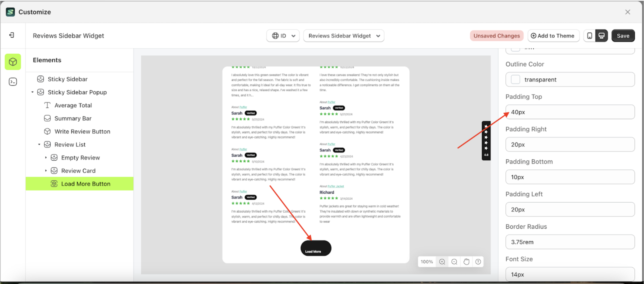Click the Save button
Viewport: 644px width, 284px height.
pos(623,36)
